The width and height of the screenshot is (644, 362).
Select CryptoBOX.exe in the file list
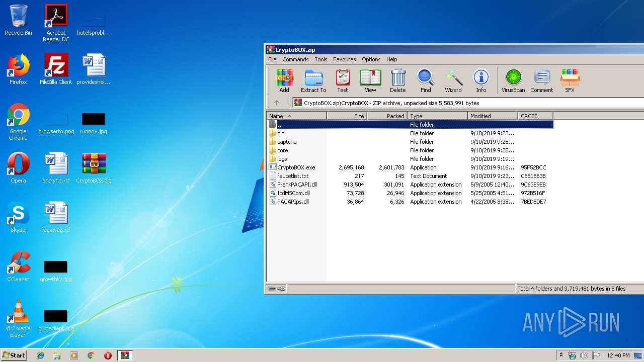[x=410, y=167]
